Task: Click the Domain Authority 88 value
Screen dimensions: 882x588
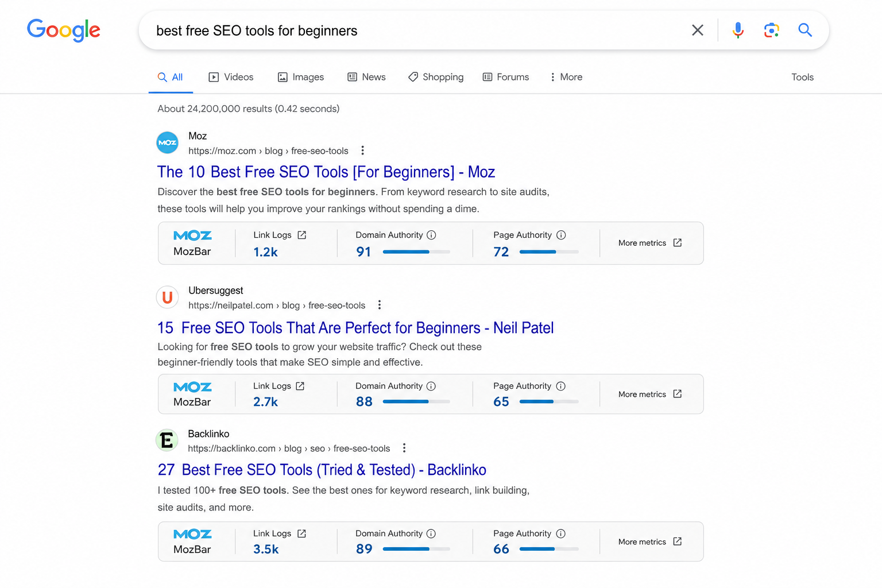Action: [364, 401]
